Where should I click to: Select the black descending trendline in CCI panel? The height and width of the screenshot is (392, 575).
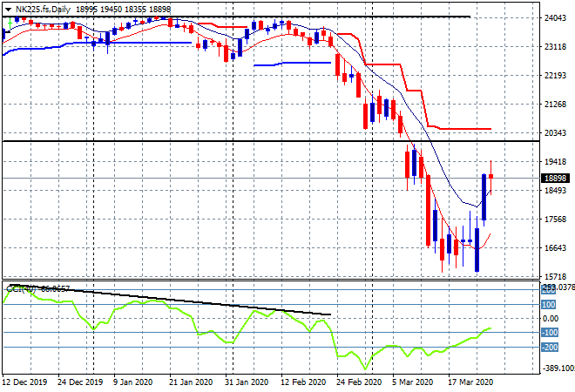point(171,300)
